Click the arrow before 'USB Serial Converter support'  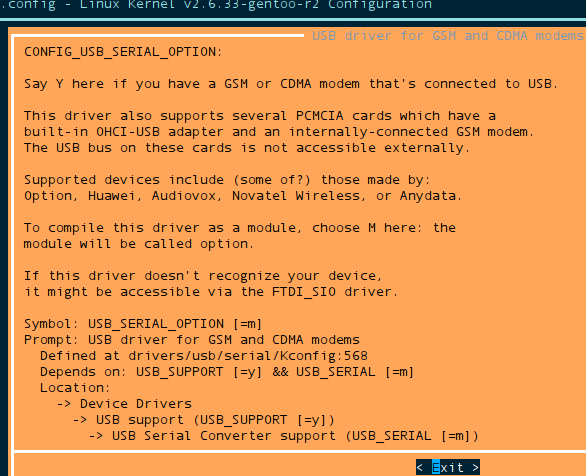click(96, 436)
